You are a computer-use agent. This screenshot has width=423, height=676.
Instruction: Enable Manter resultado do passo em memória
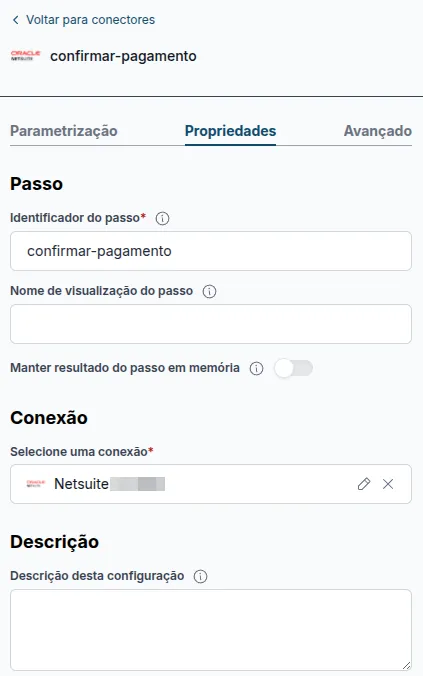click(x=294, y=368)
